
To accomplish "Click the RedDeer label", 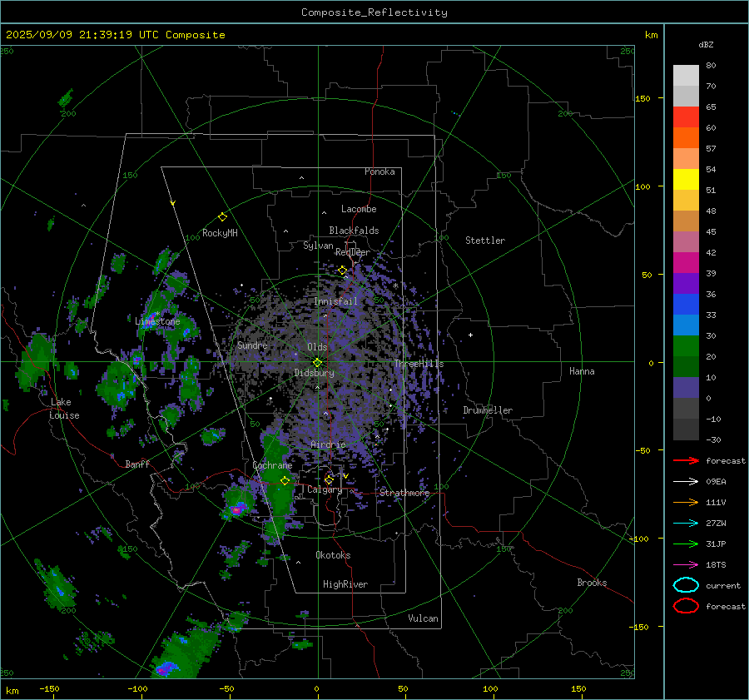I will coord(353,252).
